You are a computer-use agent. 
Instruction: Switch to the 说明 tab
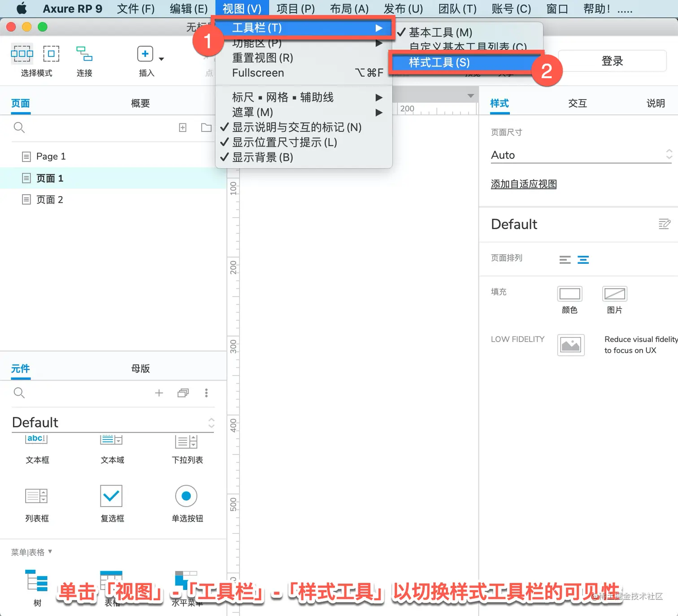click(655, 103)
